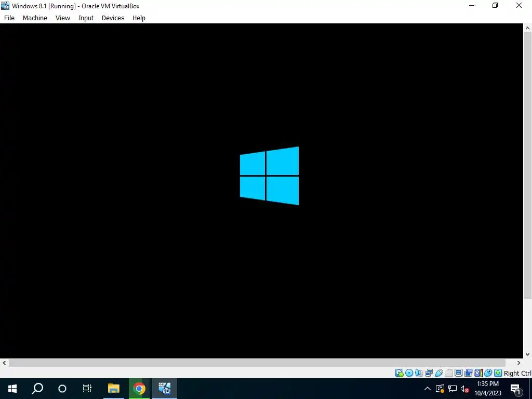Click the vertical scrollbar thumb
The width and height of the screenshot is (532, 399).
[527, 166]
